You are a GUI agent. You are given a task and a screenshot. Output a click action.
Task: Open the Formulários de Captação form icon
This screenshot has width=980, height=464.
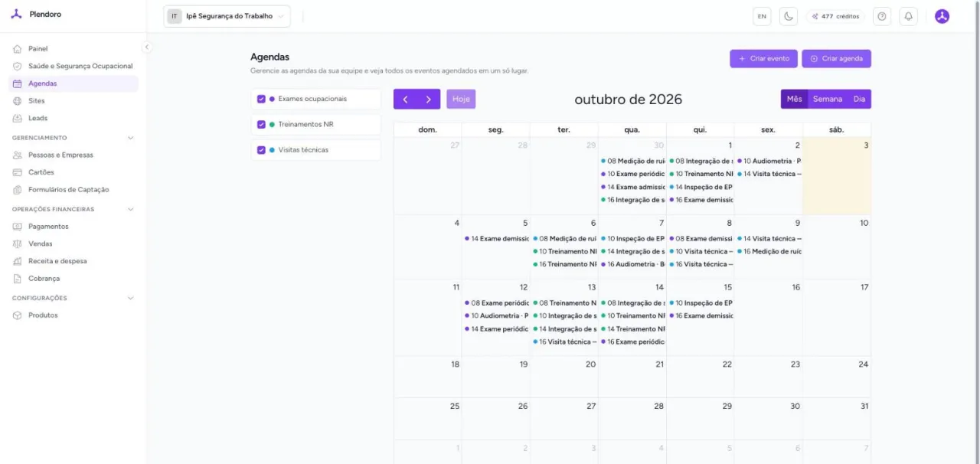18,190
